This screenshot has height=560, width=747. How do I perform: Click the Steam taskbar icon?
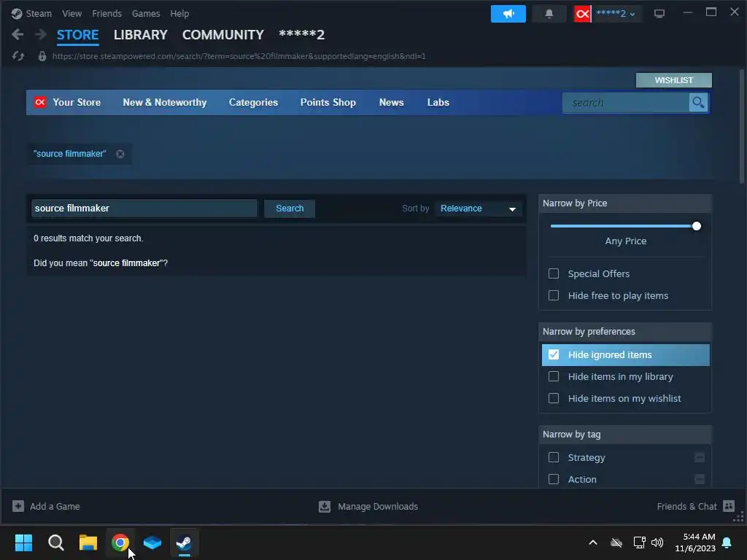click(x=185, y=542)
